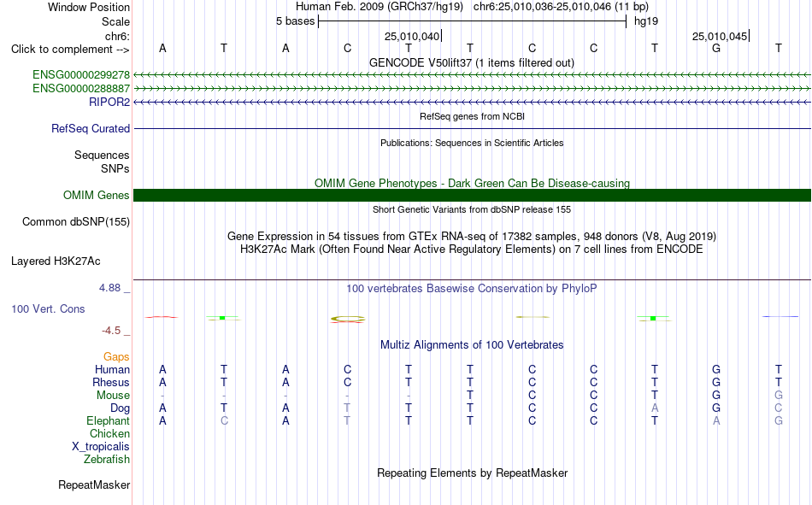812x505 pixels.
Task: Click '100 vertebrates Basewise Conservation by PhyloP'
Action: click(472, 289)
